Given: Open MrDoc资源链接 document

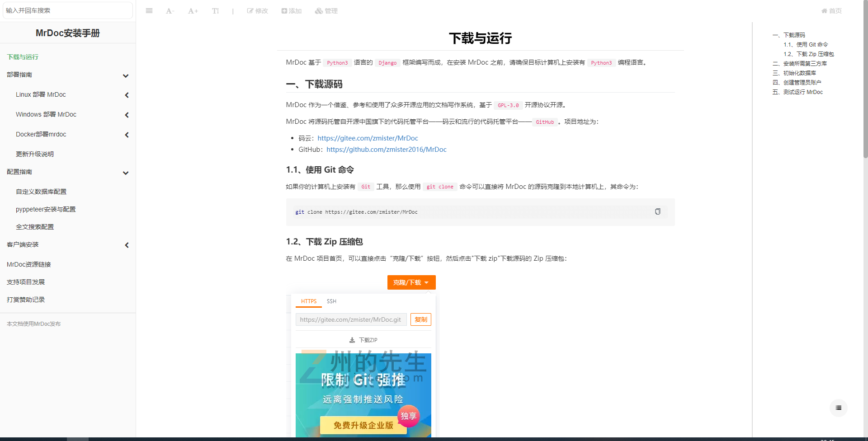Looking at the screenshot, I should [x=29, y=264].
